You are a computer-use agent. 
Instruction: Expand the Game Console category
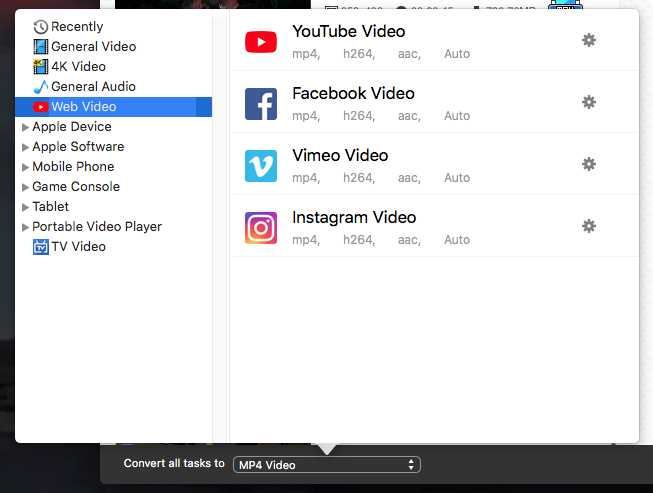click(x=25, y=187)
